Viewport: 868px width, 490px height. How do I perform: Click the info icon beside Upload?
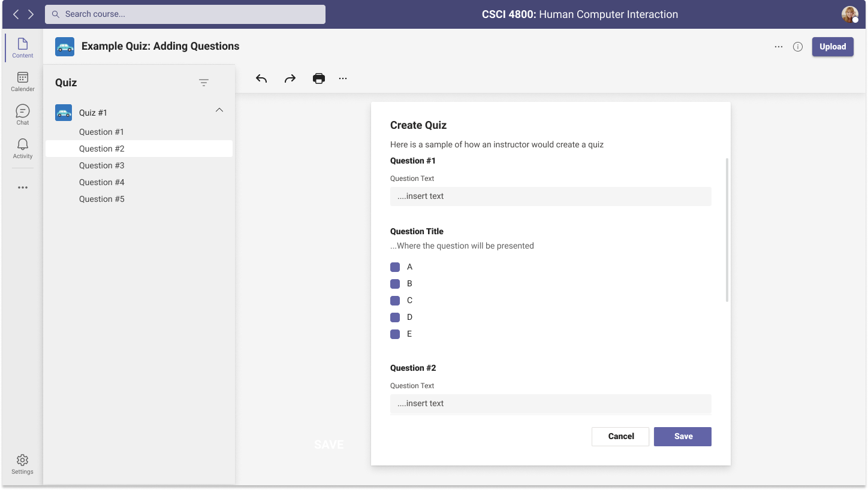coord(798,47)
